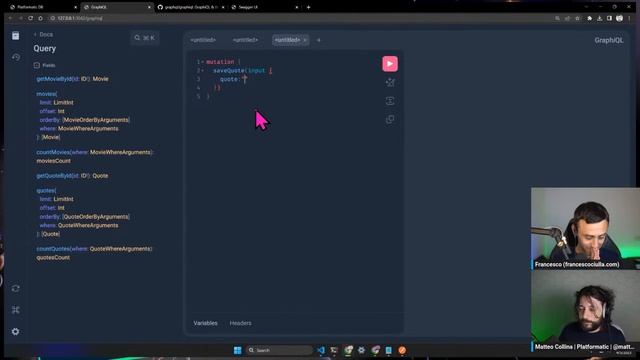Image resolution: width=640 pixels, height=360 pixels.
Task: Click the browser address bar URL
Action: [x=80, y=18]
